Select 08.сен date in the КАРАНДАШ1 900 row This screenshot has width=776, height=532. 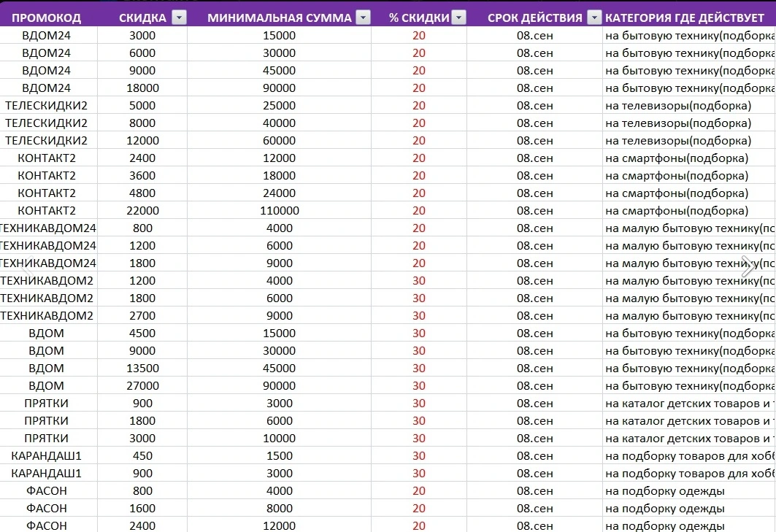tap(534, 474)
